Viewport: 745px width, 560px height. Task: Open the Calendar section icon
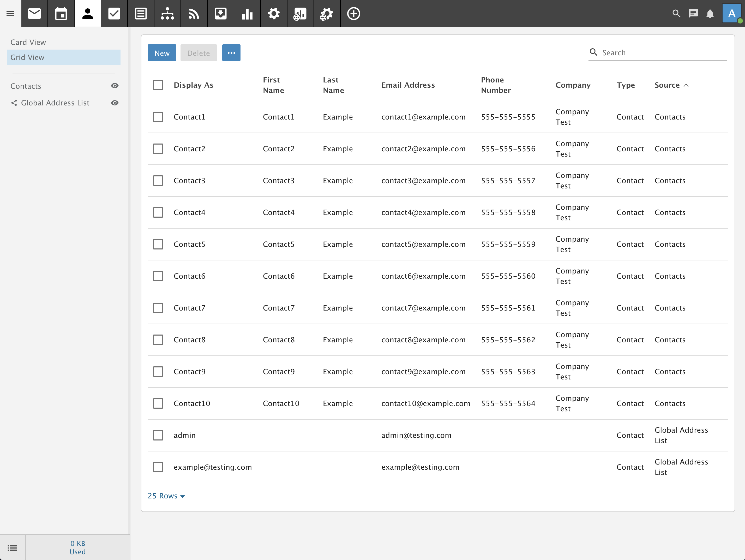[61, 14]
